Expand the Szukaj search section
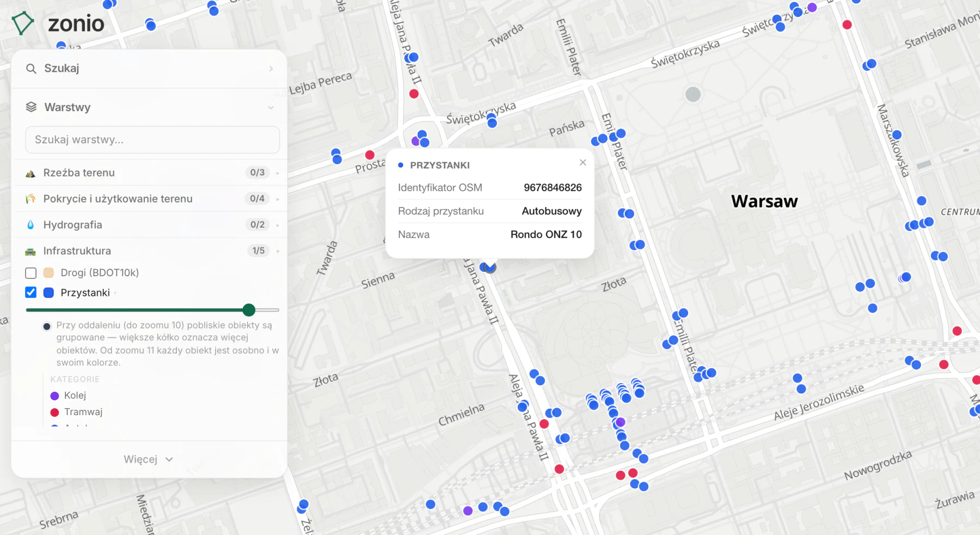The image size is (980, 535). click(271, 69)
